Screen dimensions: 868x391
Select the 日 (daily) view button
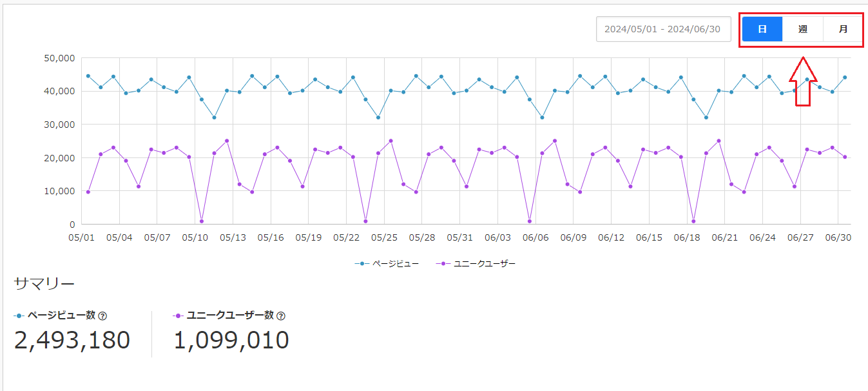pyautogui.click(x=762, y=29)
